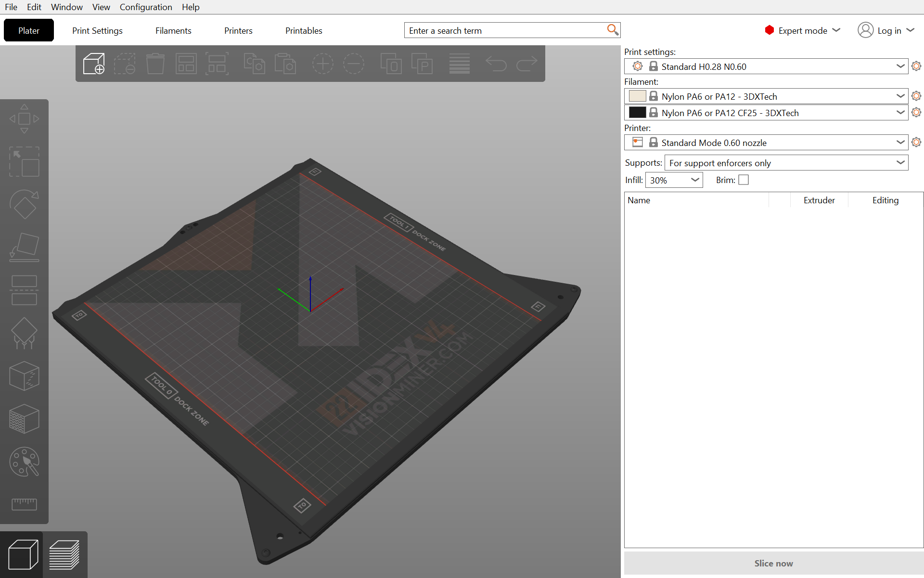Click the Arrange selection icon
This screenshot has height=578, width=924.
[217, 64]
